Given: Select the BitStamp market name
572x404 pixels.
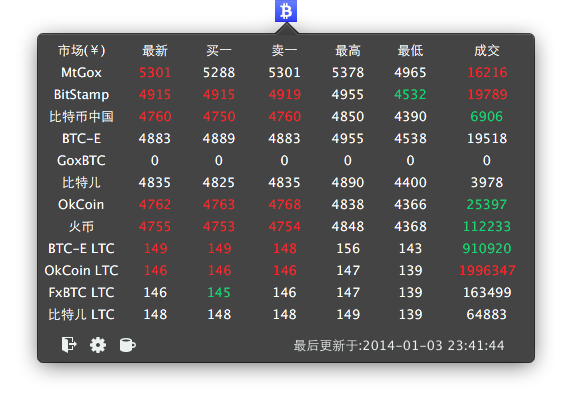Looking at the screenshot, I should click(x=81, y=95).
